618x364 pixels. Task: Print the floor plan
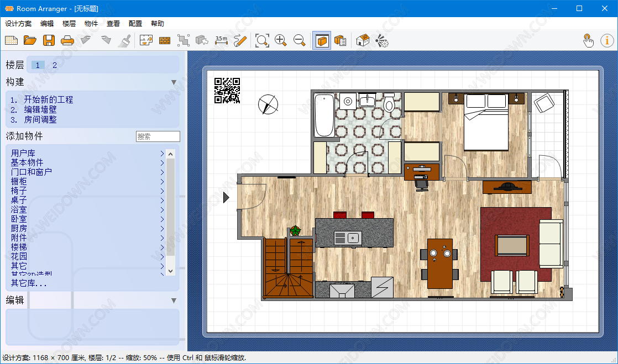(67, 40)
